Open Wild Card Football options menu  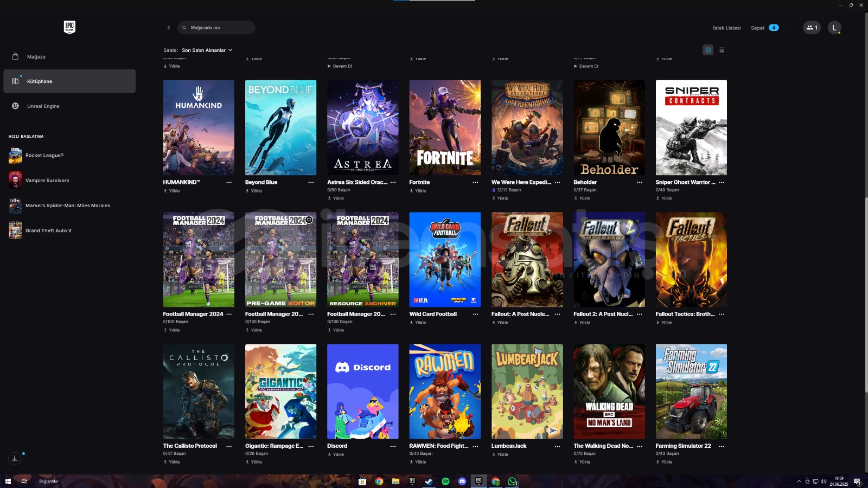(x=475, y=314)
